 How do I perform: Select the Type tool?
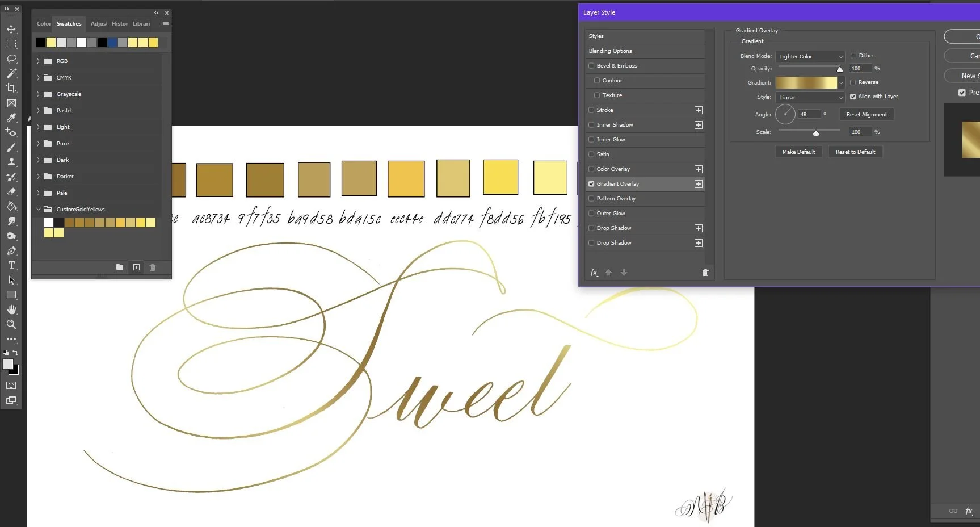click(11, 265)
